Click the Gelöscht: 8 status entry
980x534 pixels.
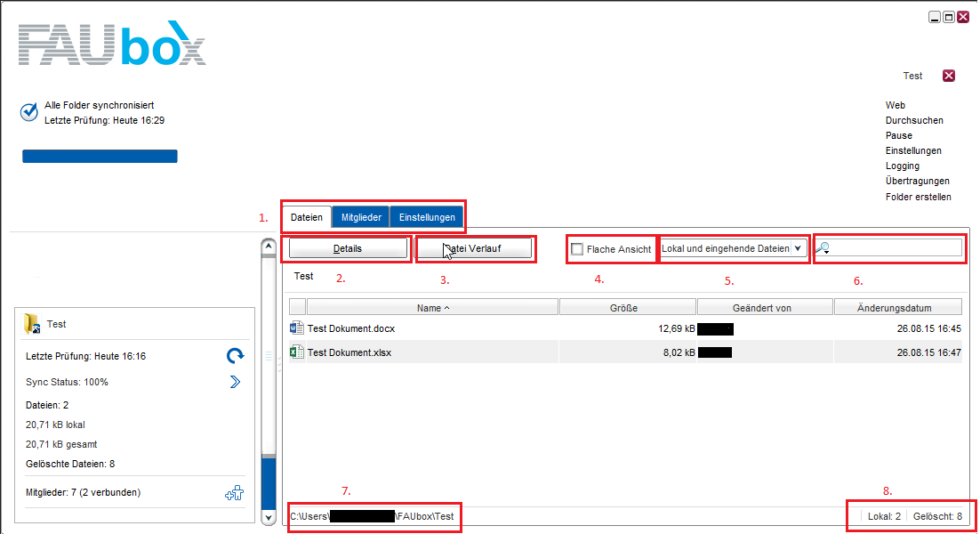[937, 516]
